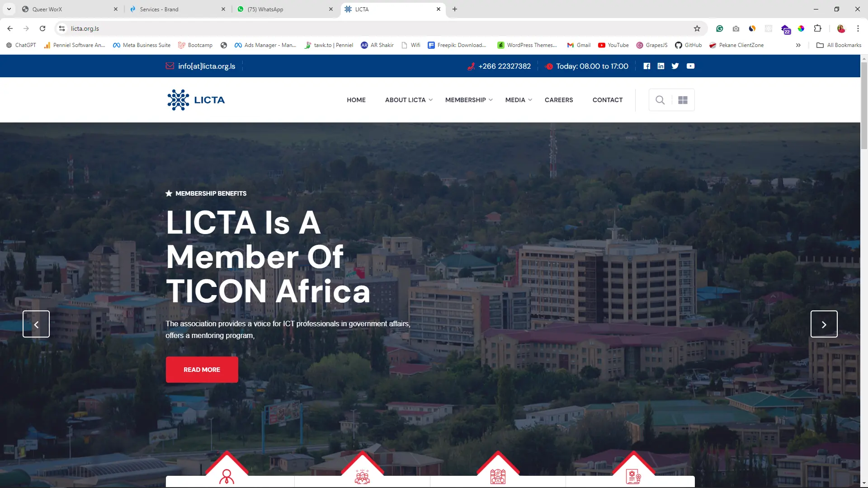Viewport: 868px width, 488px height.
Task: Expand the MEDIA dropdown menu
Action: (519, 100)
